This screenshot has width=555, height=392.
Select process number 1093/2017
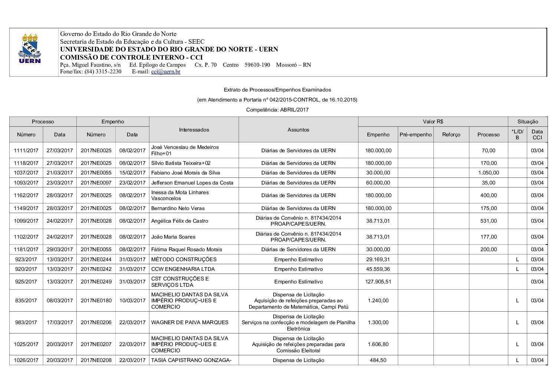pos(26,183)
